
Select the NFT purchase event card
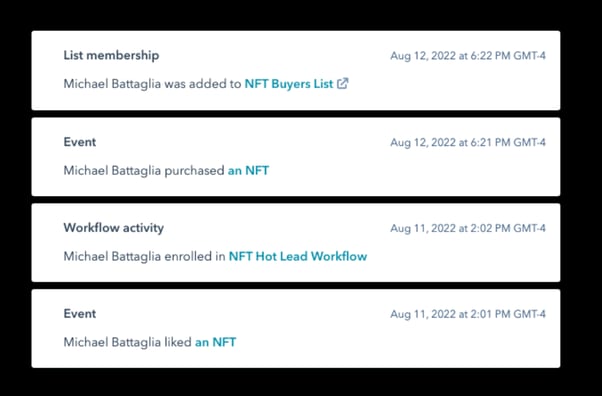pyautogui.click(x=296, y=157)
